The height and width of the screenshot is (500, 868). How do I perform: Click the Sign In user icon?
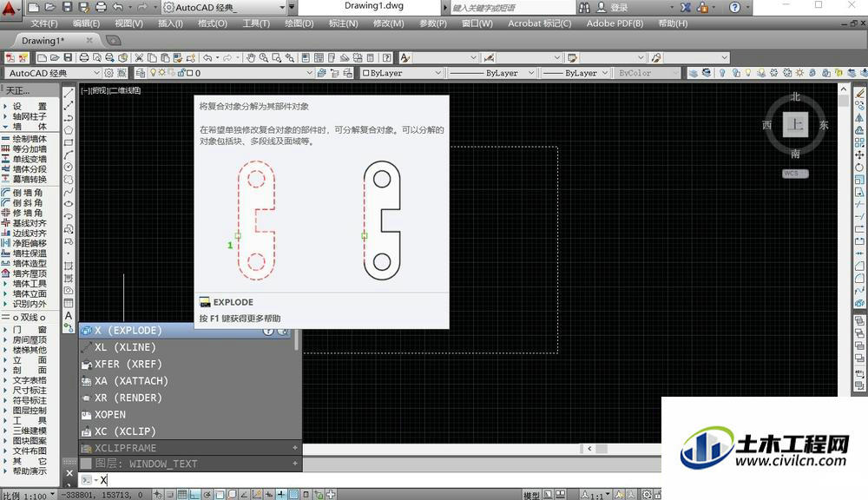[602, 7]
